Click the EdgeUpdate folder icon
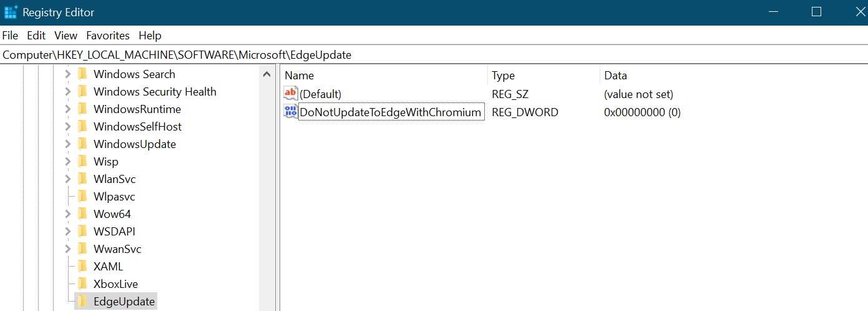The width and height of the screenshot is (868, 311). pos(82,301)
